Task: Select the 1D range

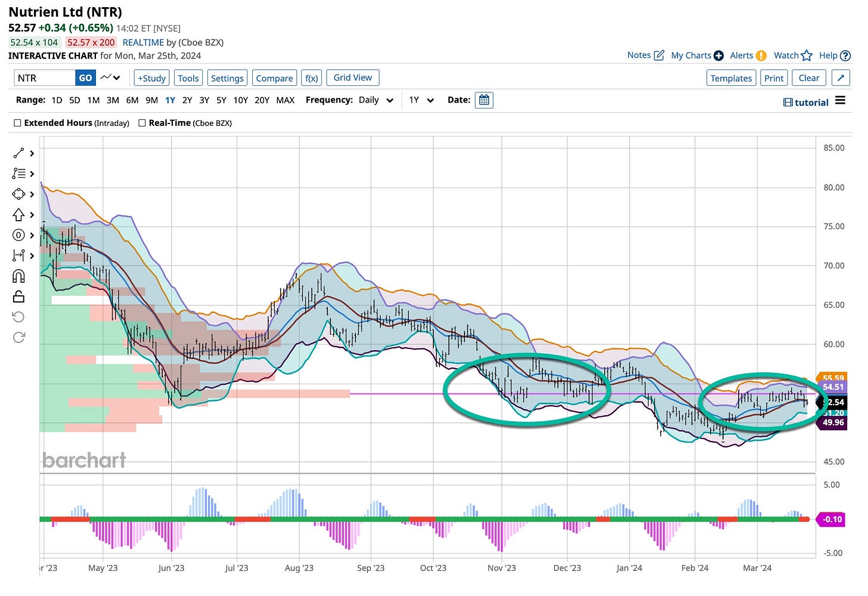Action: pos(57,100)
